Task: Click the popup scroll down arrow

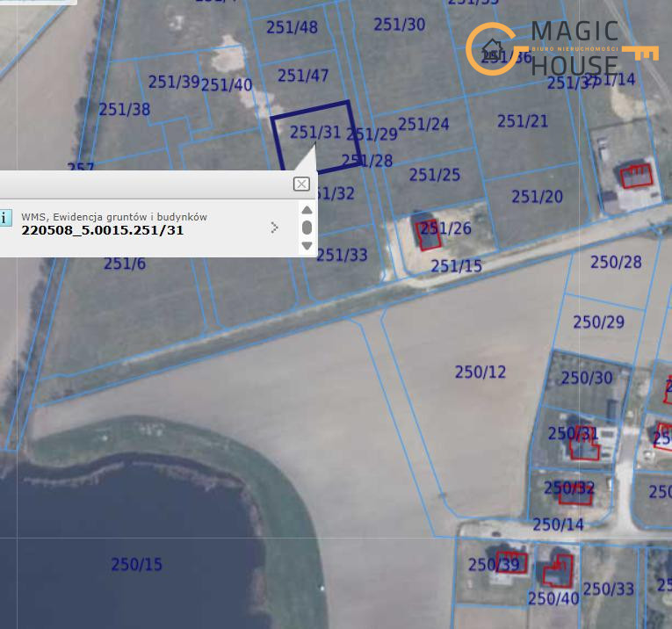Action: (x=307, y=245)
